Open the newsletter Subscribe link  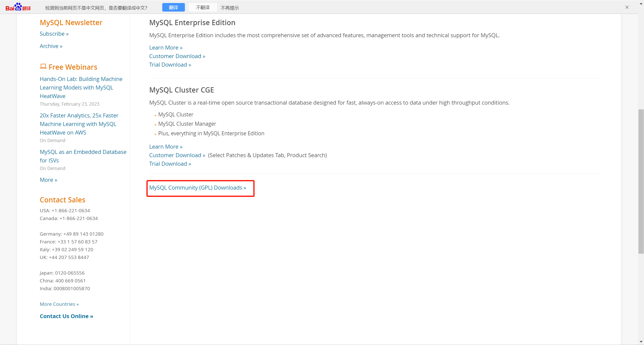point(54,34)
